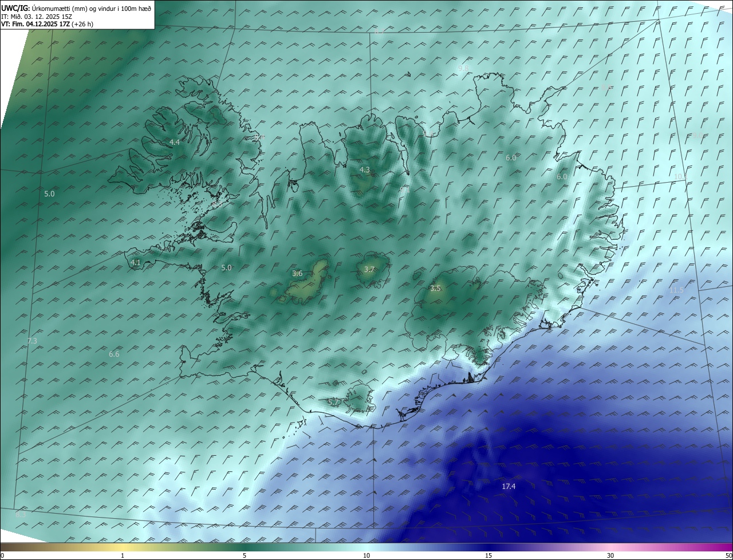The image size is (733, 560).
Task: Click the 4.3 value in the north
Action: point(365,169)
